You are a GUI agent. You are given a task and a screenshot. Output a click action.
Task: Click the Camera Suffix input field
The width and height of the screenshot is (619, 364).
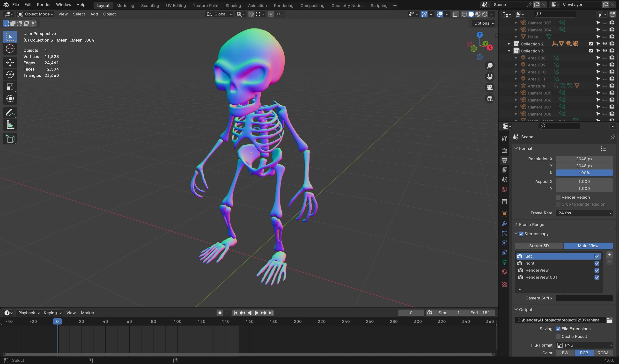click(x=584, y=298)
